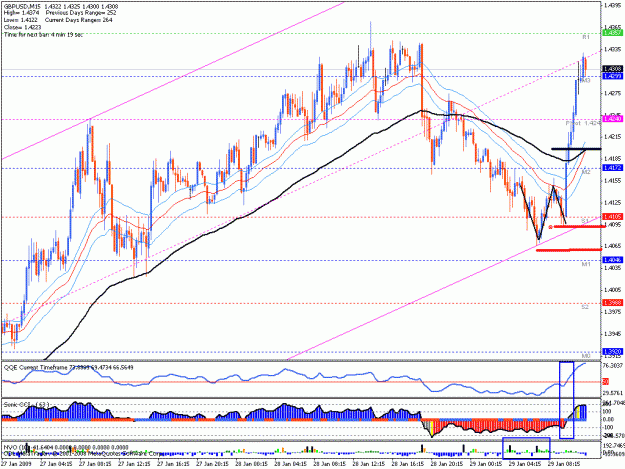
Task: Click the '28 Jan 00:15' time axis label
Action: point(251,464)
